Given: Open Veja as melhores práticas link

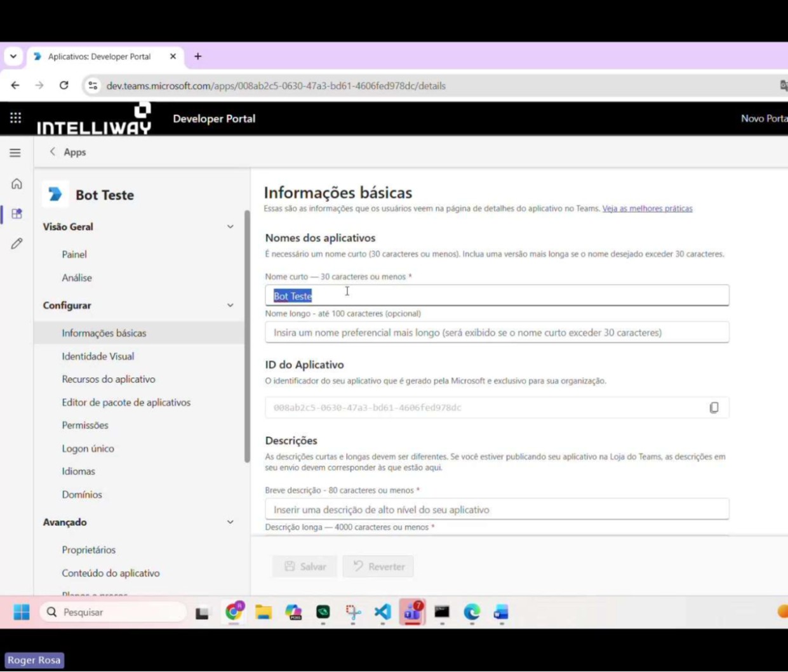Looking at the screenshot, I should coord(647,208).
